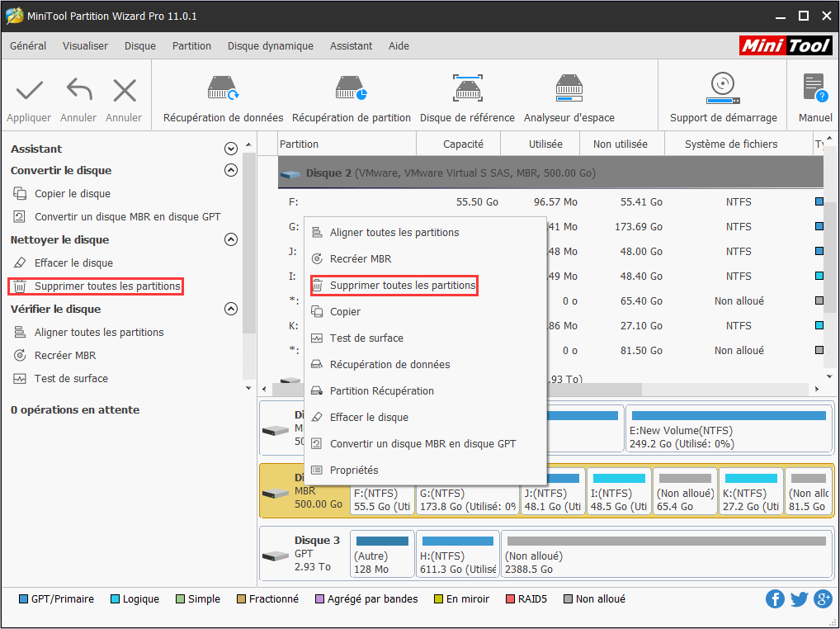Open the Twitter share icon
Screen dimensions: 840x629
[x=799, y=598]
